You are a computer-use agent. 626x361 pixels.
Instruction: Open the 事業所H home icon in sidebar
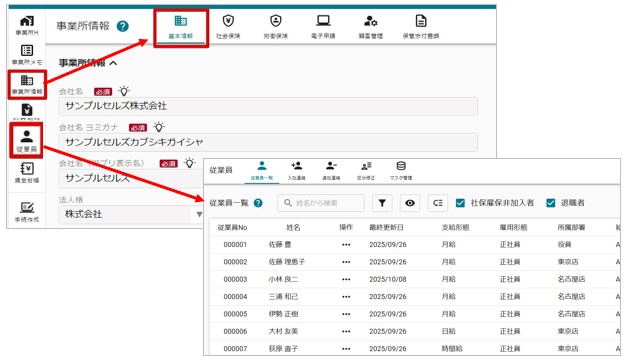(27, 25)
